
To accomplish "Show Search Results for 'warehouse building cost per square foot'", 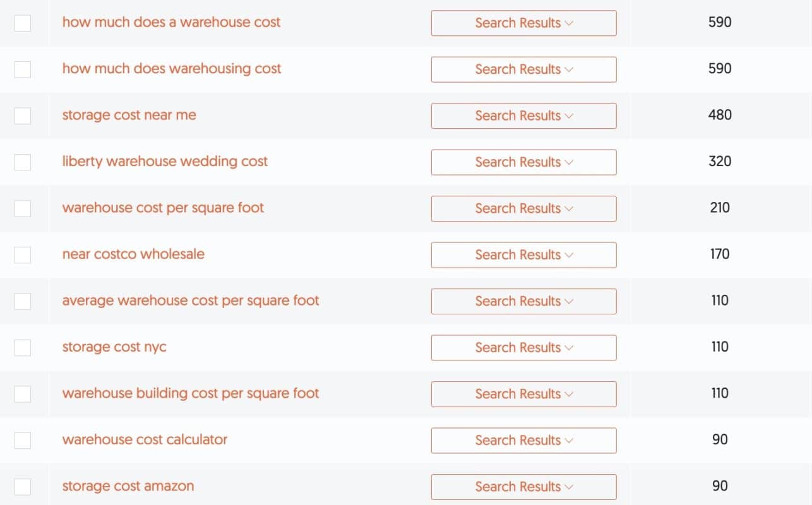I will coord(523,394).
